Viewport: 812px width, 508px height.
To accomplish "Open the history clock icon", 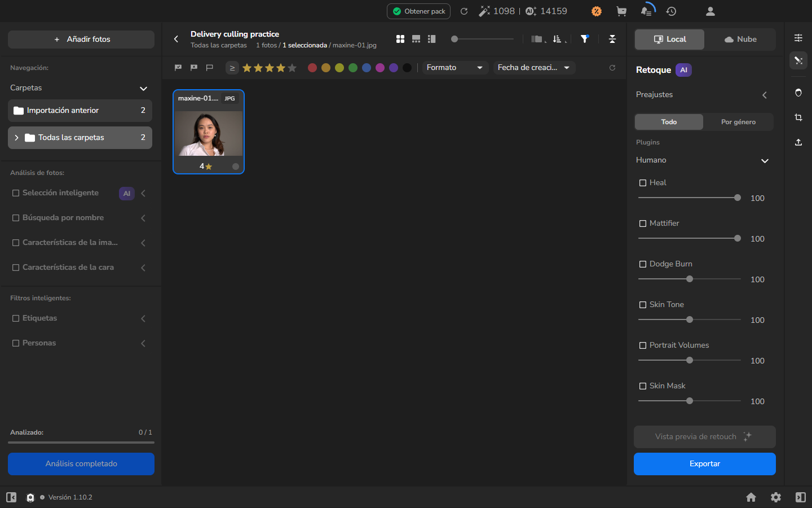I will [x=671, y=11].
